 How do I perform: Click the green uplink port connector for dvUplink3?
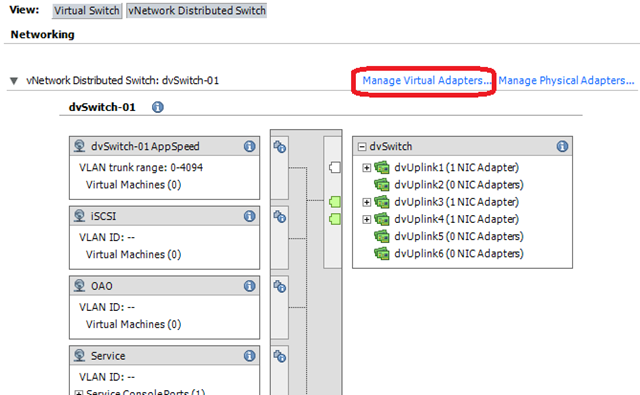click(335, 202)
